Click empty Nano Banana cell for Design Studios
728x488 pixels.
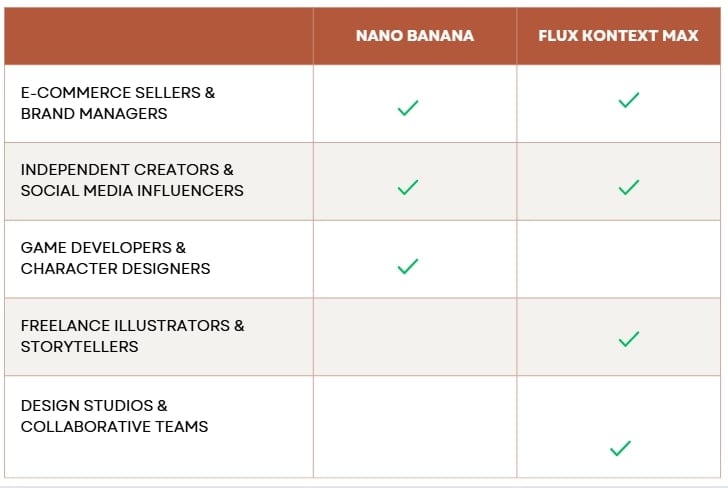(415, 427)
